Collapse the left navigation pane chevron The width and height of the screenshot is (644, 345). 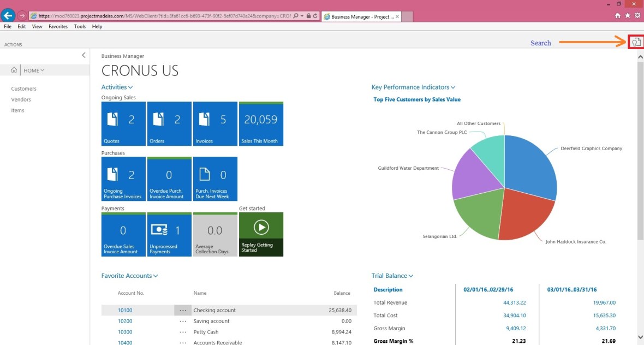[84, 55]
